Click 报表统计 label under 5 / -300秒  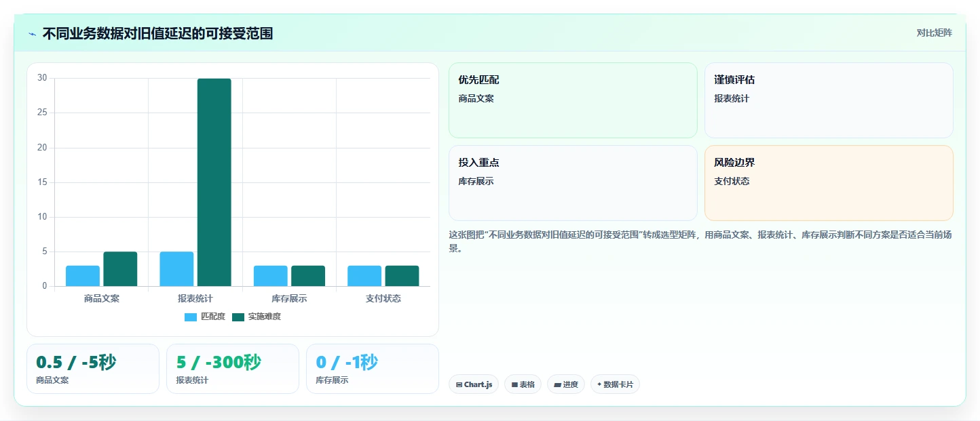coord(192,380)
